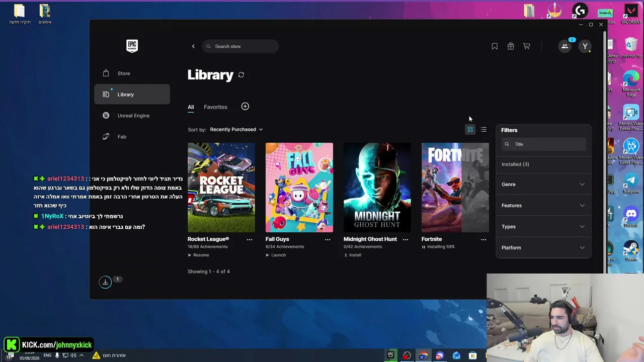Open the Steam desktop shortcut
Viewport: 644px width, 362px height.
point(631,251)
